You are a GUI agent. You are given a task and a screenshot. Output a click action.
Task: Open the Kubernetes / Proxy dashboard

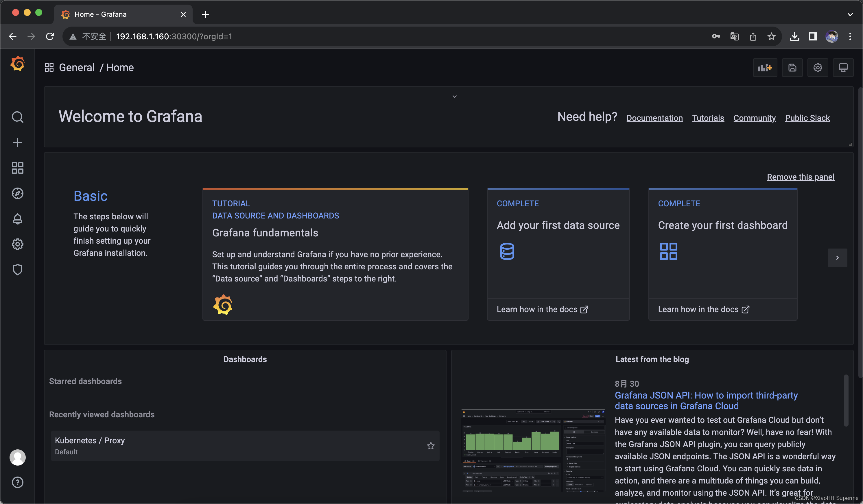pos(245,446)
